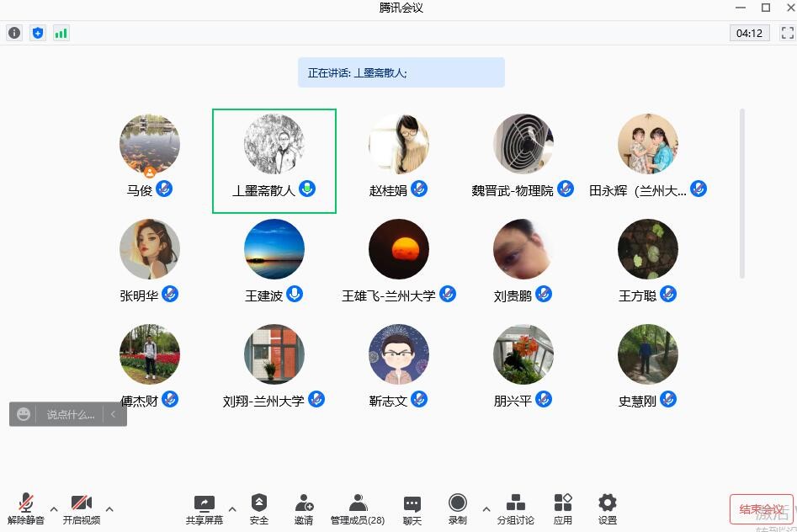Turn on camera with 开启视频
The image size is (797, 532).
point(82,508)
